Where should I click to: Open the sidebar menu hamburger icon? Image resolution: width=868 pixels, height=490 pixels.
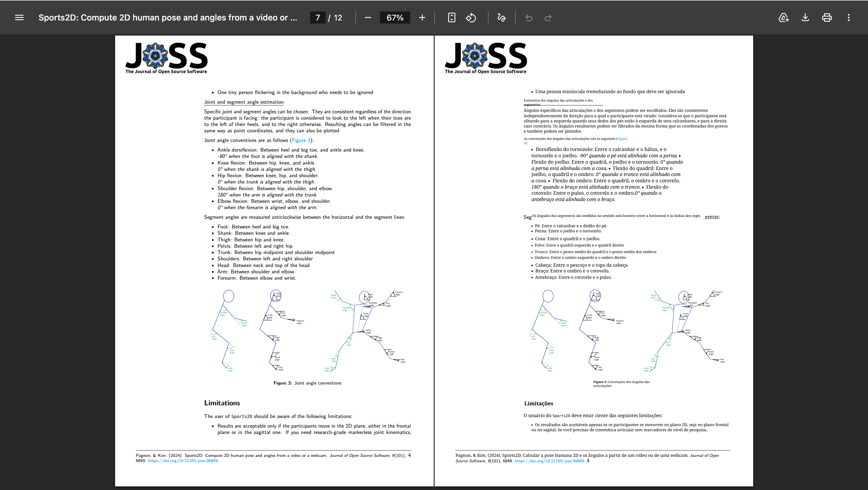pyautogui.click(x=19, y=17)
